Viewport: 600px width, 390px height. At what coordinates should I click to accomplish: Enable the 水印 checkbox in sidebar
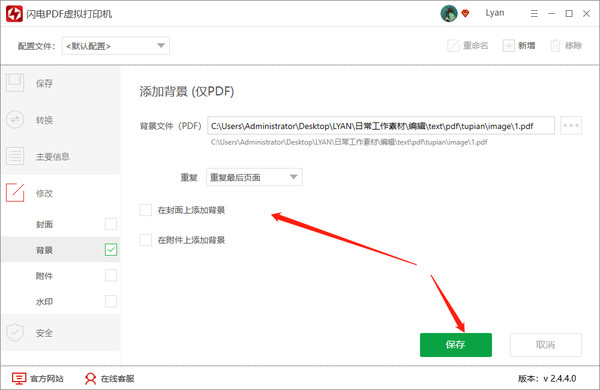tap(111, 301)
